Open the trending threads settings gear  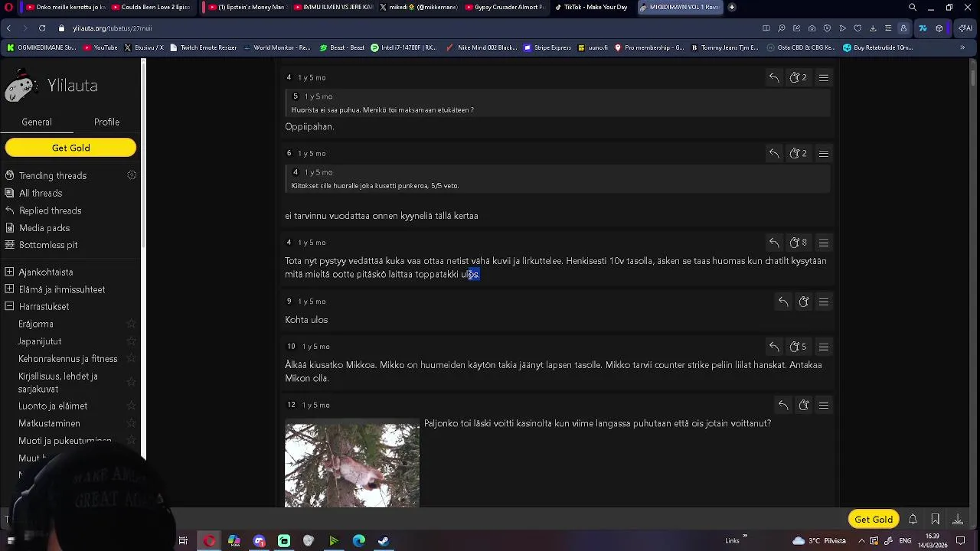[132, 175]
